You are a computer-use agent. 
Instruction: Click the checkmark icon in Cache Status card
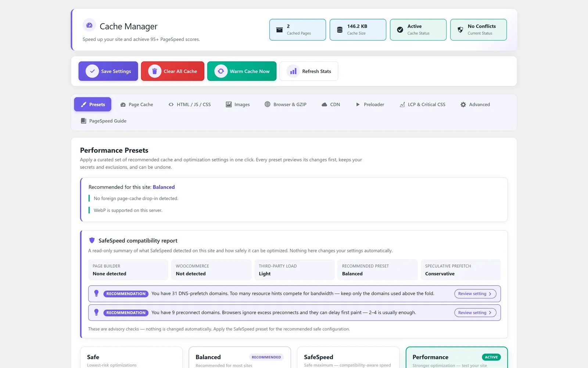[400, 30]
